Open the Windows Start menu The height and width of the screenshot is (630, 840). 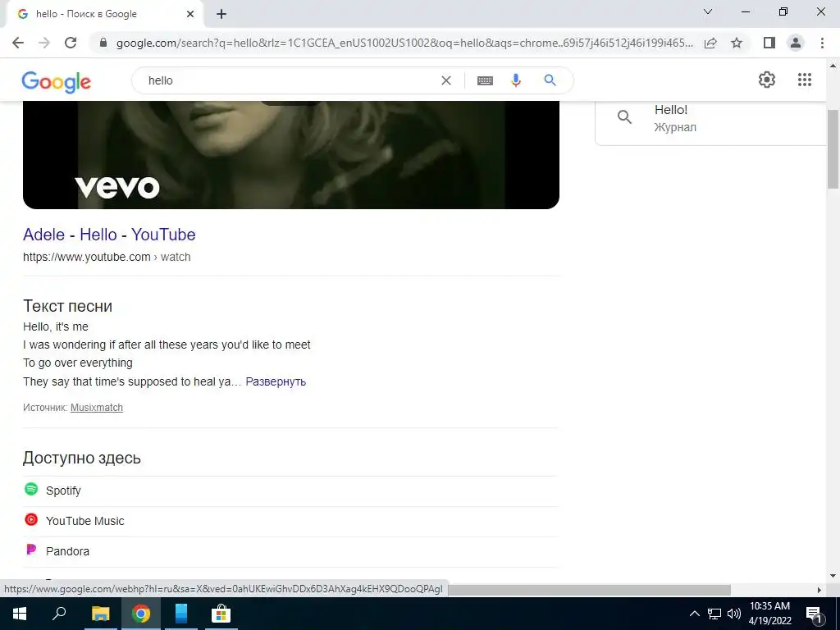20,614
